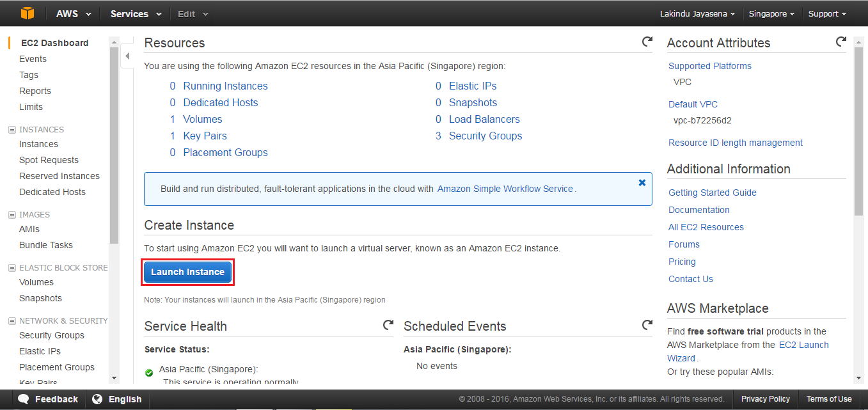
Task: Open the Lakindu Jayasena account menu
Action: pos(697,13)
